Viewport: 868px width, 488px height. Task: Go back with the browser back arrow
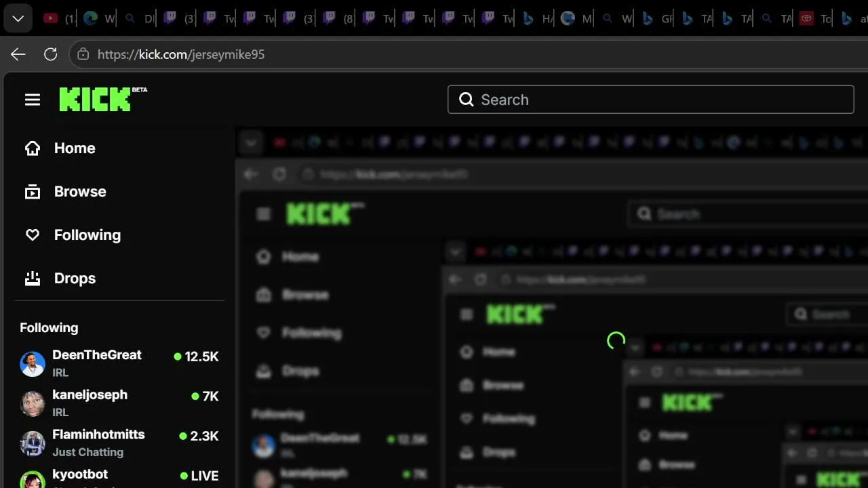[18, 54]
